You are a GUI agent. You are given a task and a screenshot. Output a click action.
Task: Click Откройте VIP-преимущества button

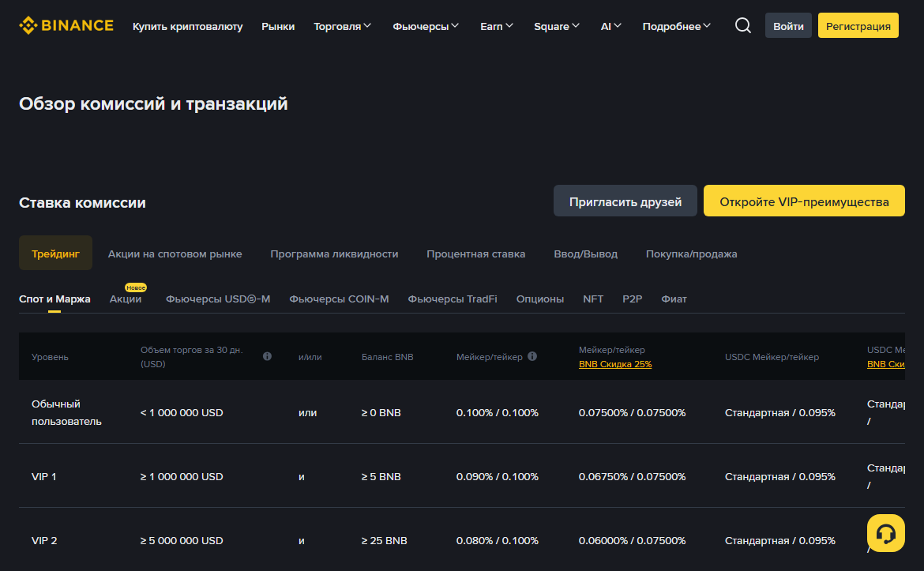pyautogui.click(x=804, y=201)
